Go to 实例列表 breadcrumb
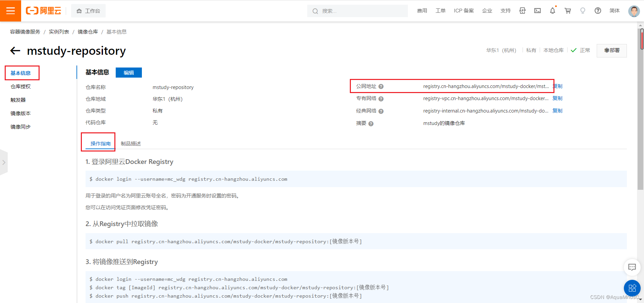Image resolution: width=644 pixels, height=303 pixels. pyautogui.click(x=59, y=32)
